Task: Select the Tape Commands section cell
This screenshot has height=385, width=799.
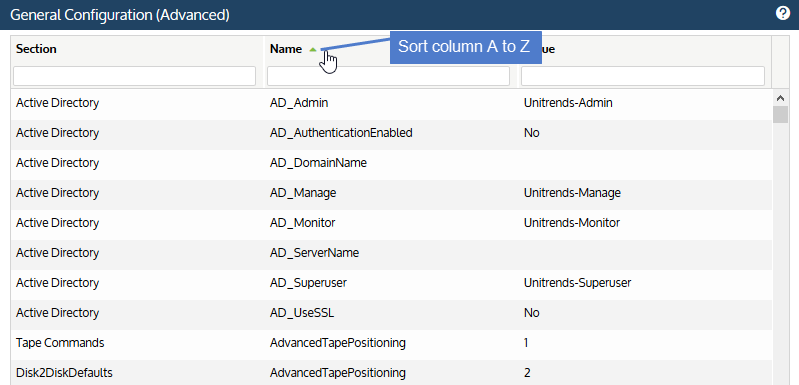Action: click(60, 343)
